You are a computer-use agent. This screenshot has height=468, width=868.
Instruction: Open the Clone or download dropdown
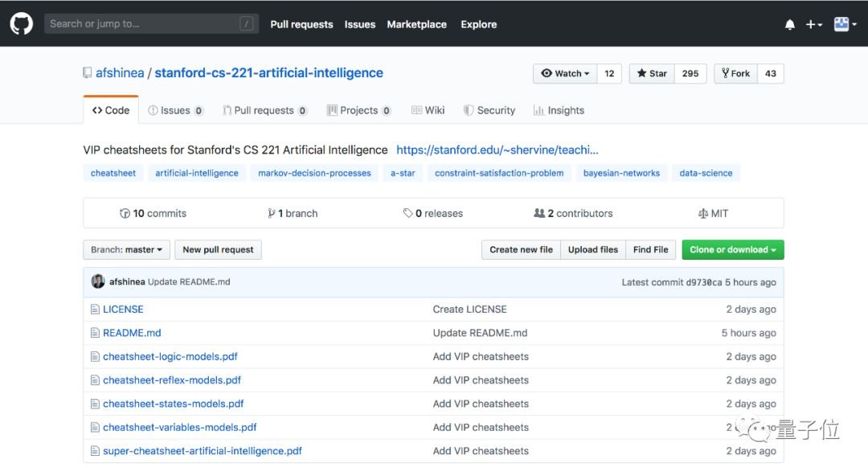tap(732, 250)
